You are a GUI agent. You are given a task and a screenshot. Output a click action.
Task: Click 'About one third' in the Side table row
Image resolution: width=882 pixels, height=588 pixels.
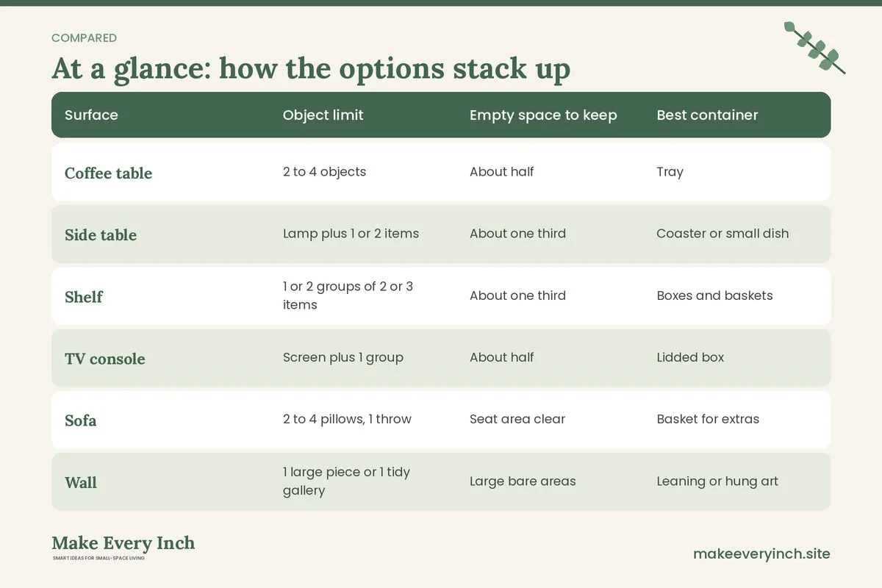[517, 234]
